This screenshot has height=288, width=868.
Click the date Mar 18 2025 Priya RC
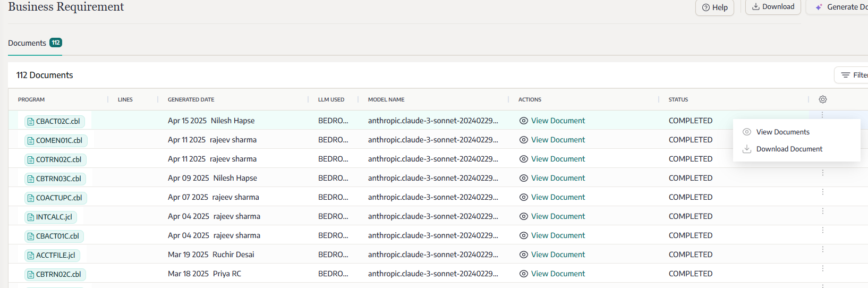[x=205, y=274]
